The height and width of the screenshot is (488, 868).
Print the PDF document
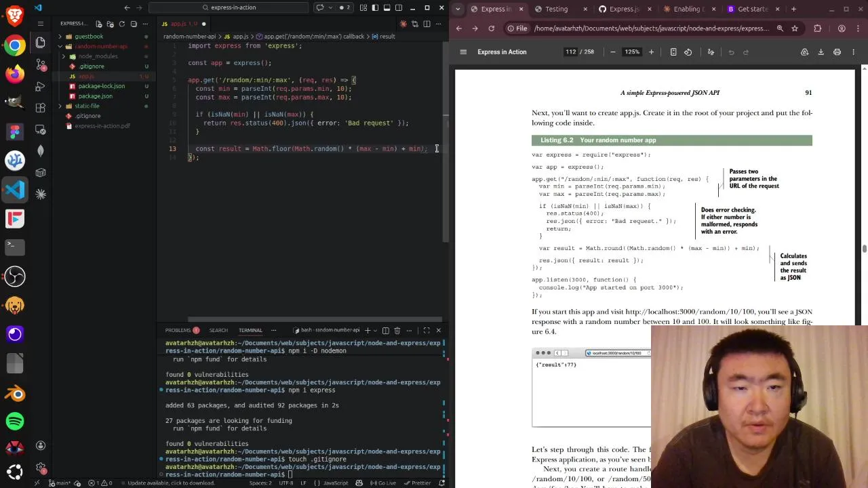tap(837, 52)
